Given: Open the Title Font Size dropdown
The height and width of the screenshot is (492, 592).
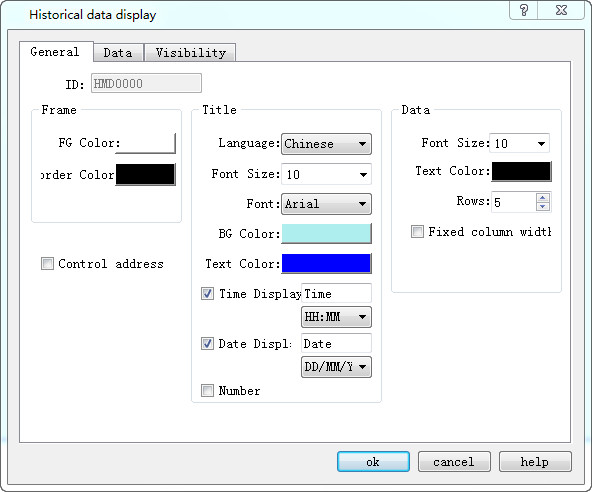Looking at the screenshot, I should [326, 174].
